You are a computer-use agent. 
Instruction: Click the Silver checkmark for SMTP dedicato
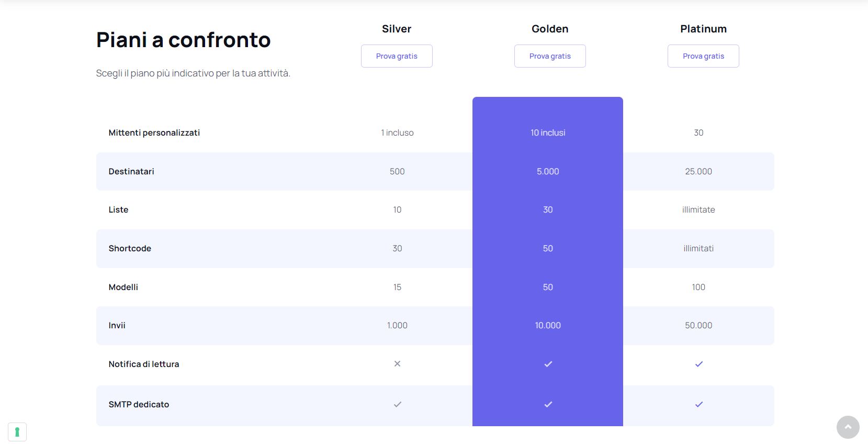397,404
